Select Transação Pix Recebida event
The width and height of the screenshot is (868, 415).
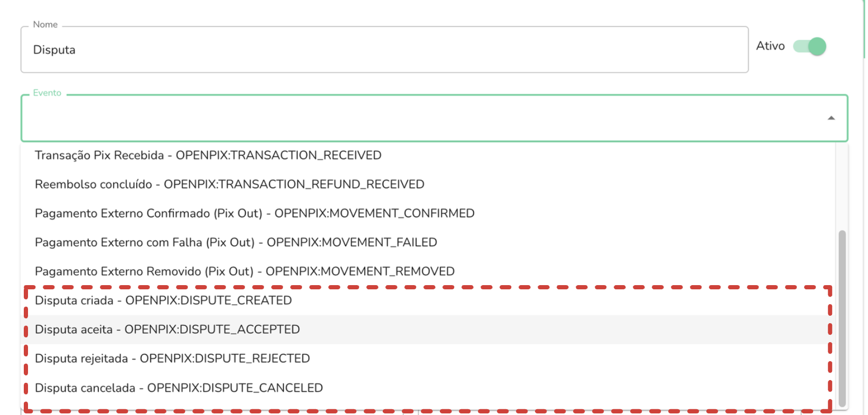click(207, 155)
